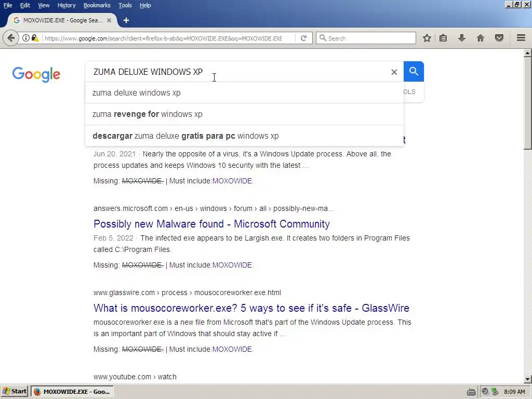Click the round gray system tray icon
The width and height of the screenshot is (532, 399).
pos(485,392)
